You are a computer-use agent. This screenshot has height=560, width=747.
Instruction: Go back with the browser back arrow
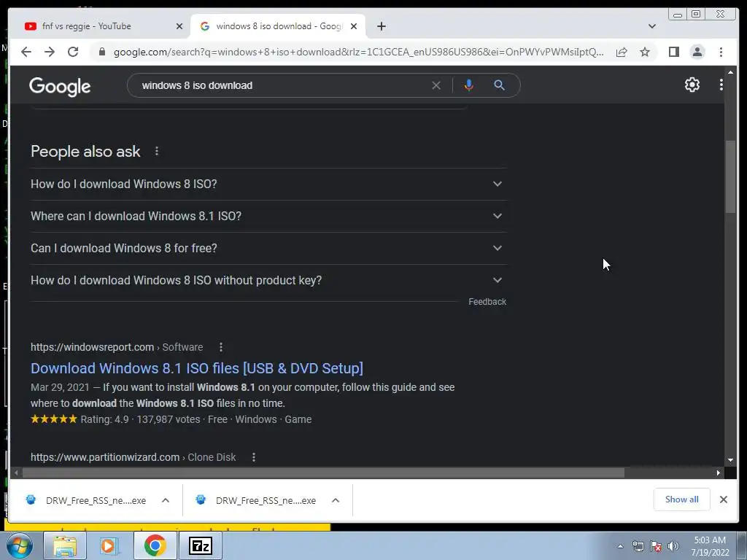(26, 52)
